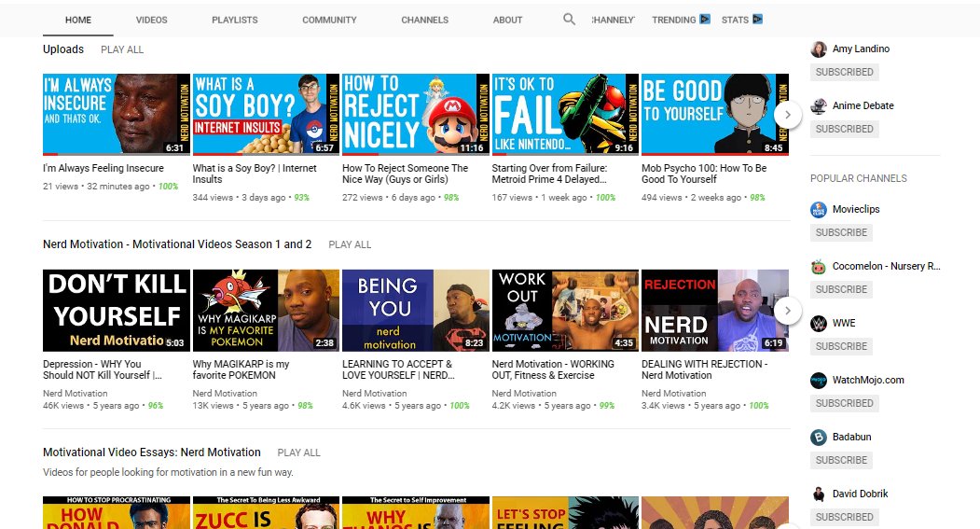Click the Trending tab play icon

click(704, 19)
